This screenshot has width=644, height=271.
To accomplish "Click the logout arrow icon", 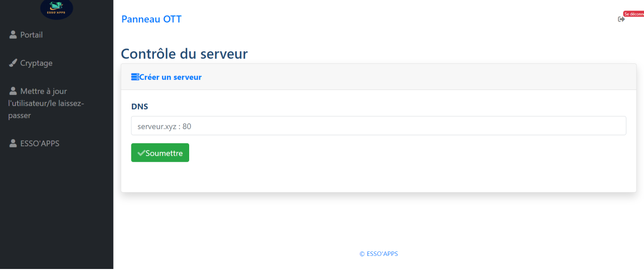I will pos(621,19).
